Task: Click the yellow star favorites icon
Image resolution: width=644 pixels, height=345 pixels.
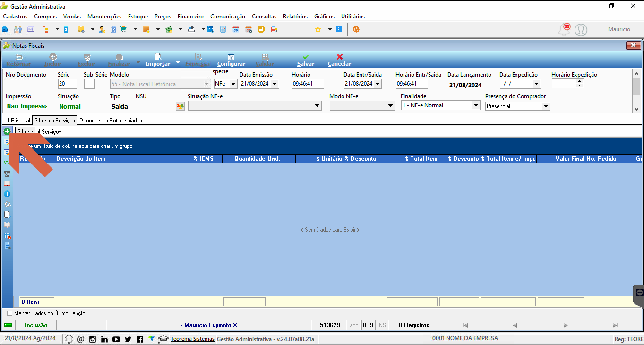Action: (318, 29)
